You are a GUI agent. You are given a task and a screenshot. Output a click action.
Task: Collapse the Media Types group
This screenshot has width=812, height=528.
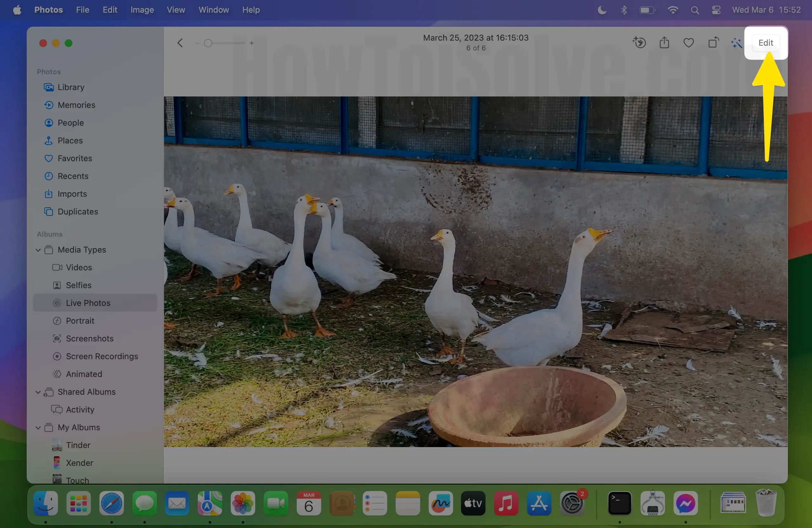pyautogui.click(x=38, y=250)
